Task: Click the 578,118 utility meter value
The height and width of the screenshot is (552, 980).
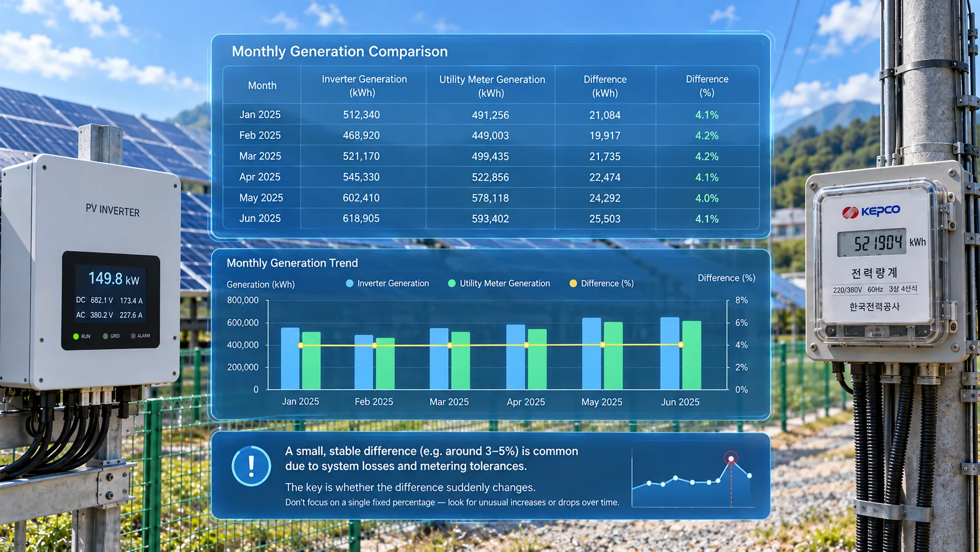Action: 490,198
